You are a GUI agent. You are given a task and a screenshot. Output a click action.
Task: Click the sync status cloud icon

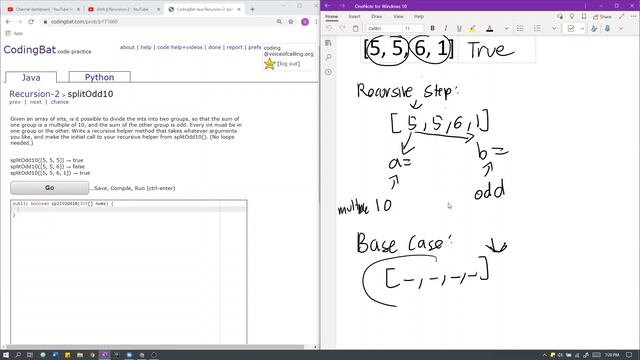tap(560, 16)
